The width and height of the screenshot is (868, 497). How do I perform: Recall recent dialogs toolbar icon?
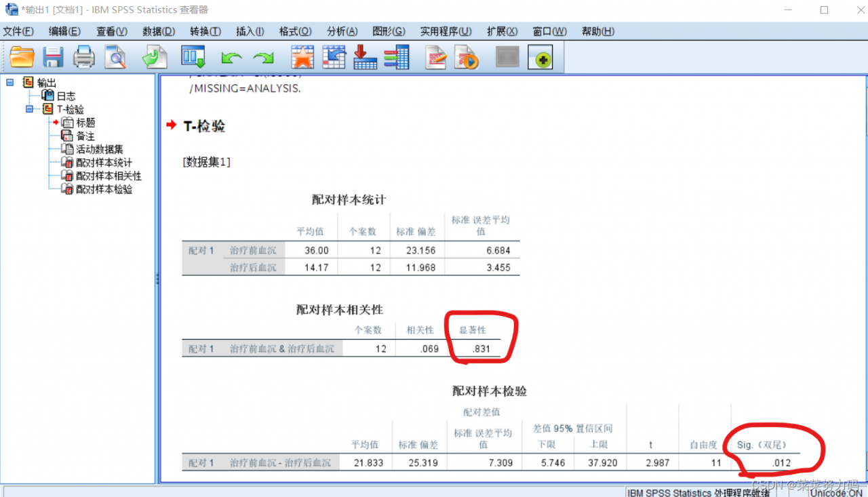[193, 58]
